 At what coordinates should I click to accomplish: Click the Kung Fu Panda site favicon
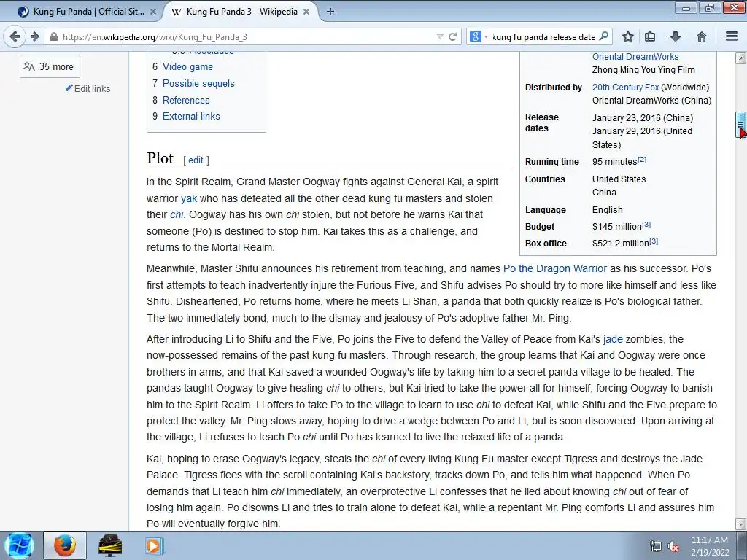(x=23, y=12)
